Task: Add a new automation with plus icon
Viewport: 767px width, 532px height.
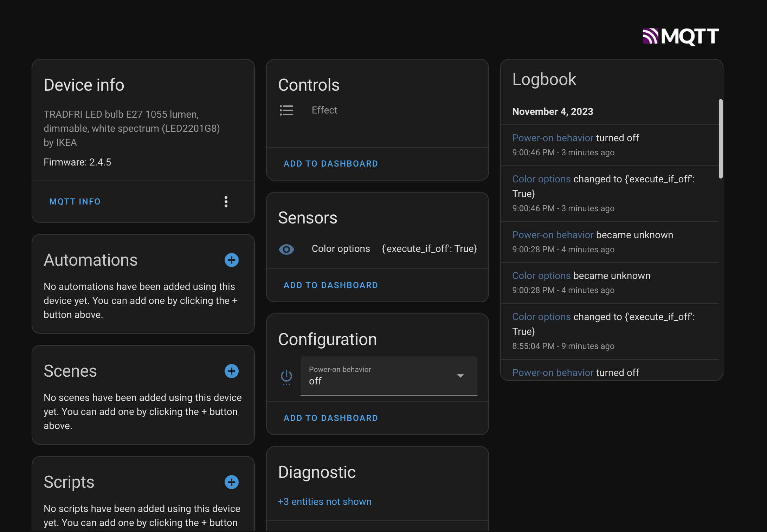Action: pos(231,260)
